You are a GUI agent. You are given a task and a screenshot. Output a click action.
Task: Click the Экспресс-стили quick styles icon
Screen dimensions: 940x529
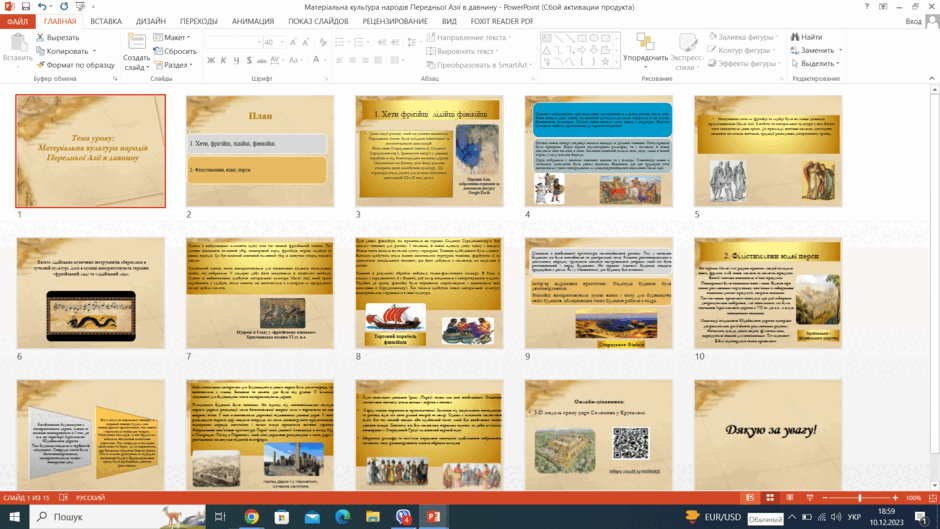(687, 42)
